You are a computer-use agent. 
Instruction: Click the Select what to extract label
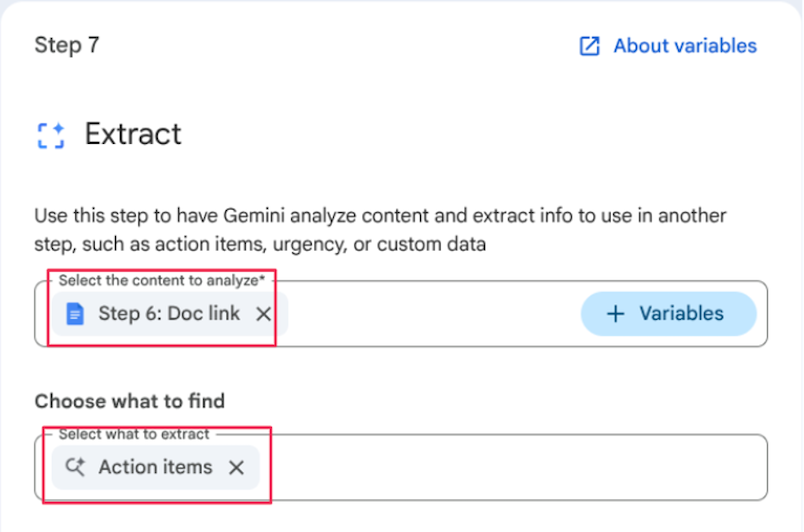click(x=134, y=434)
